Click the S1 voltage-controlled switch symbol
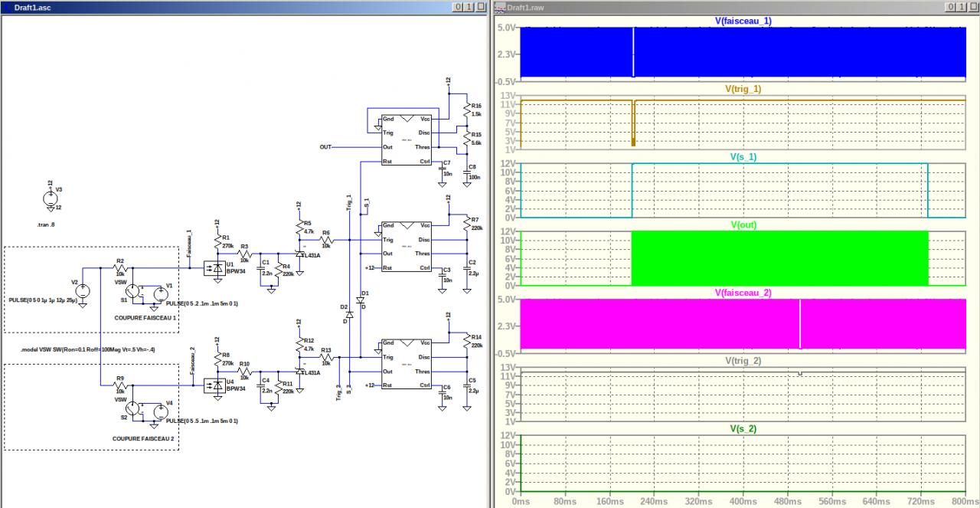 tap(132, 292)
